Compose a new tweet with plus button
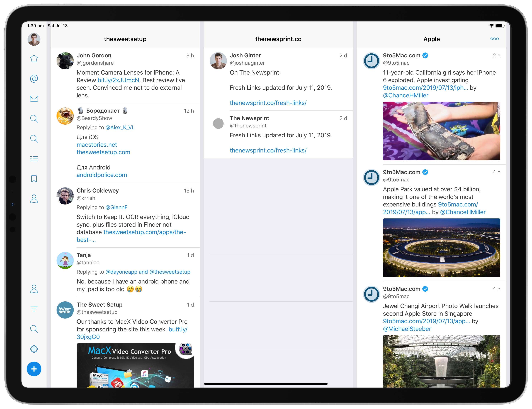 tap(34, 369)
